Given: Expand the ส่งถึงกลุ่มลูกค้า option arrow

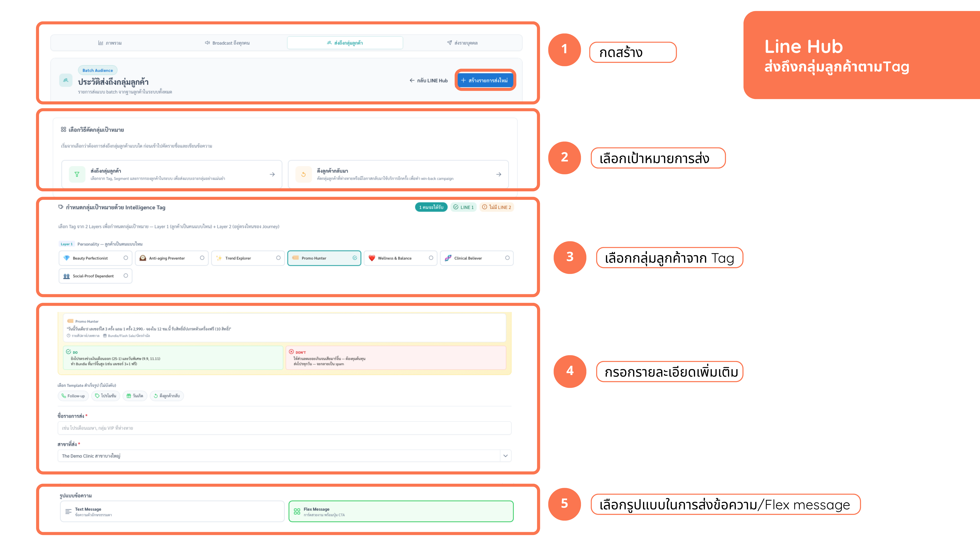Looking at the screenshot, I should 272,175.
